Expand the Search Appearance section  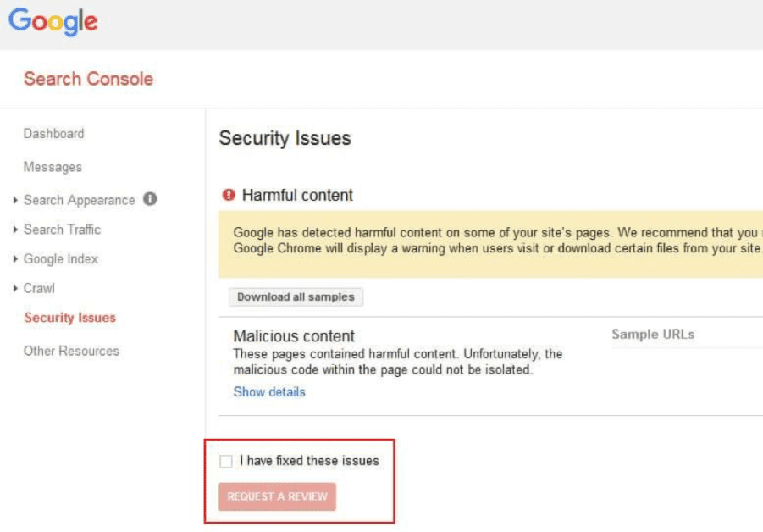pos(79,200)
